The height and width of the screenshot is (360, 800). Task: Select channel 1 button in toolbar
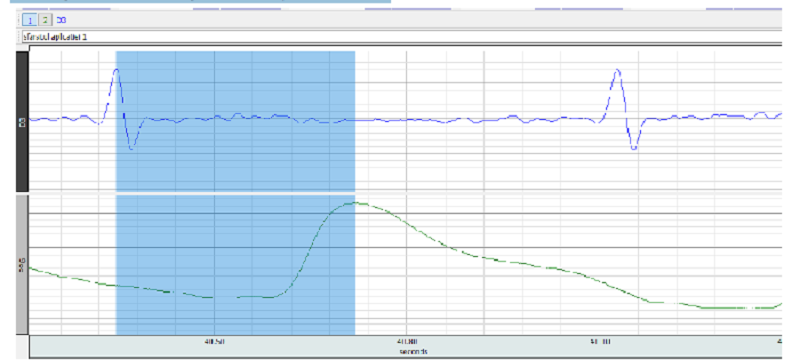(30, 20)
